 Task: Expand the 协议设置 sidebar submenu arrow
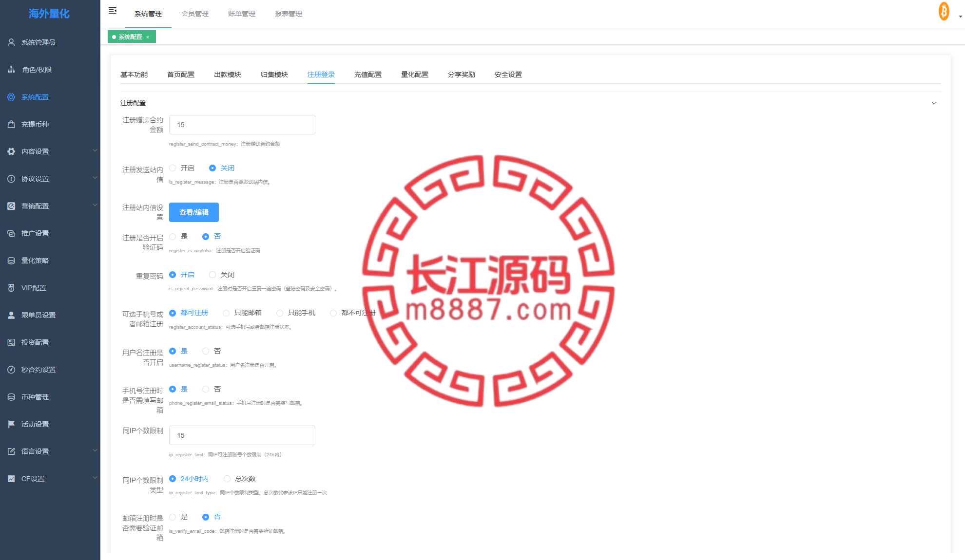pos(95,178)
